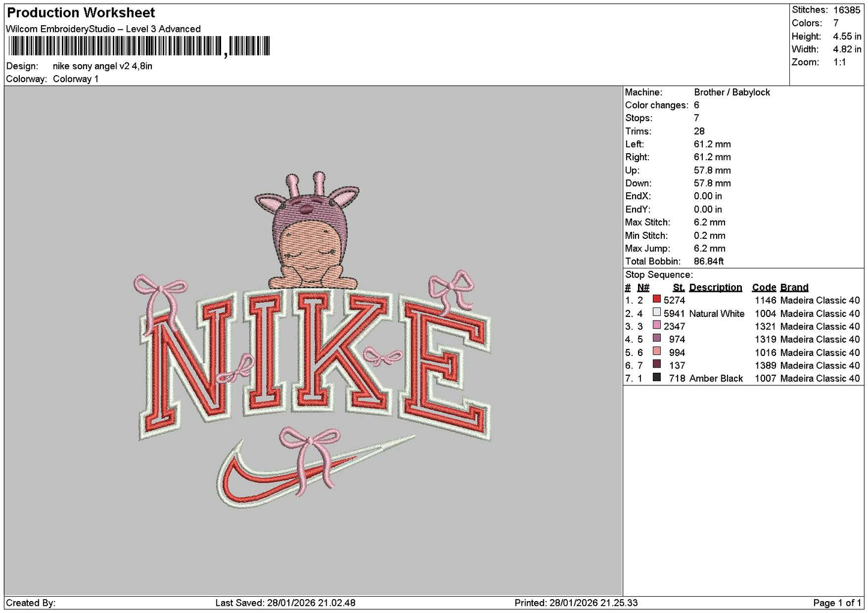The height and width of the screenshot is (613, 868).
Task: Click the Production Worksheet title
Action: coord(81,13)
